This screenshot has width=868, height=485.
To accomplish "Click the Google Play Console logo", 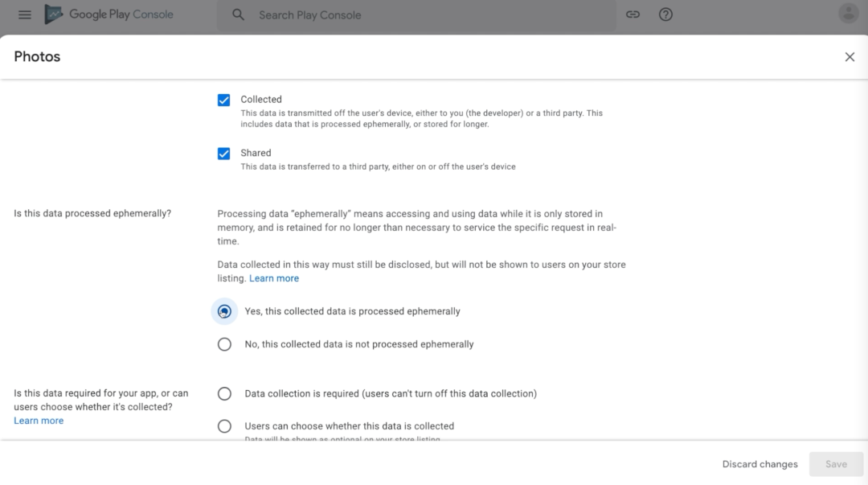I will coord(108,14).
